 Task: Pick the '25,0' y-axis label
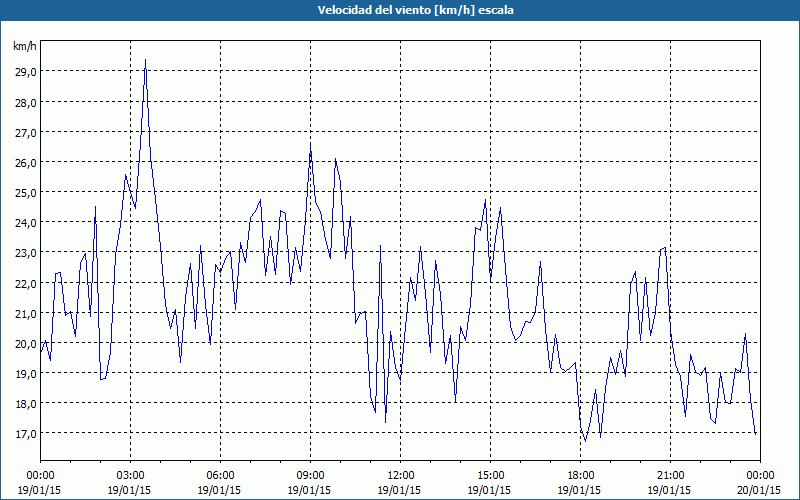pyautogui.click(x=26, y=192)
